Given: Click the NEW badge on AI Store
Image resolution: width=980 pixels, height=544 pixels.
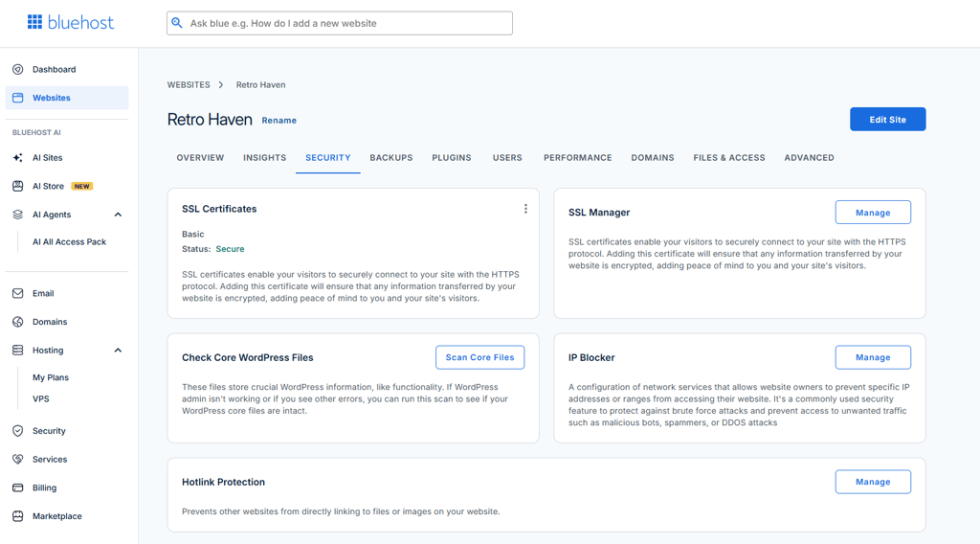Looking at the screenshot, I should pos(82,187).
